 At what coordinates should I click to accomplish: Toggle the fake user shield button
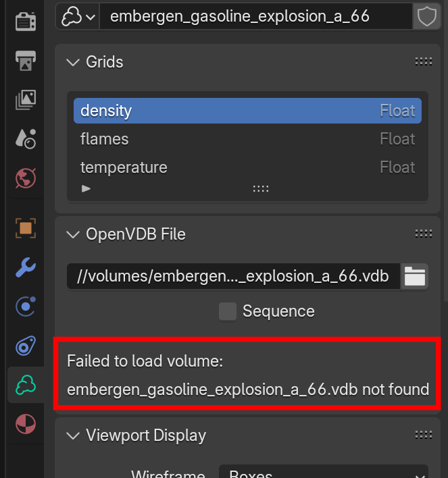coord(426,16)
